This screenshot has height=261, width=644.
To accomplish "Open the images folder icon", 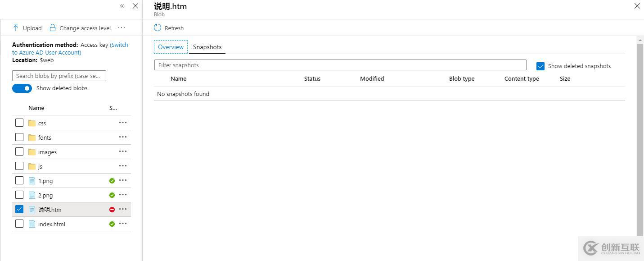I will point(32,152).
